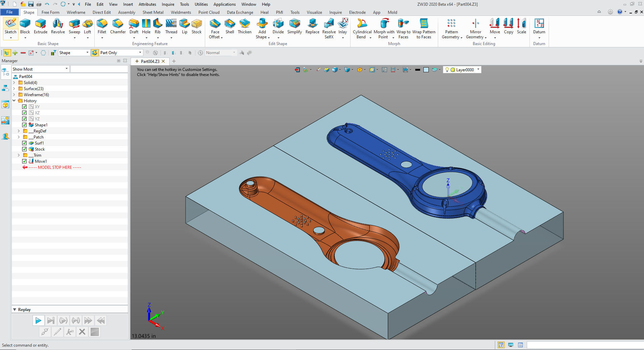Click the Manager search input field
Viewport: 644px width, 350px height.
coord(99,69)
